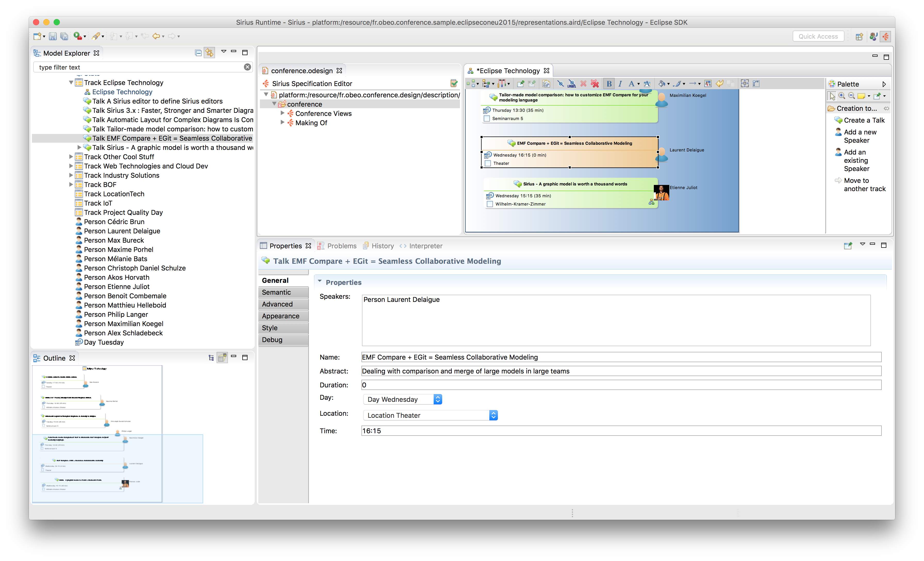Click Move to another track tool
The height and width of the screenshot is (561, 924).
point(864,184)
